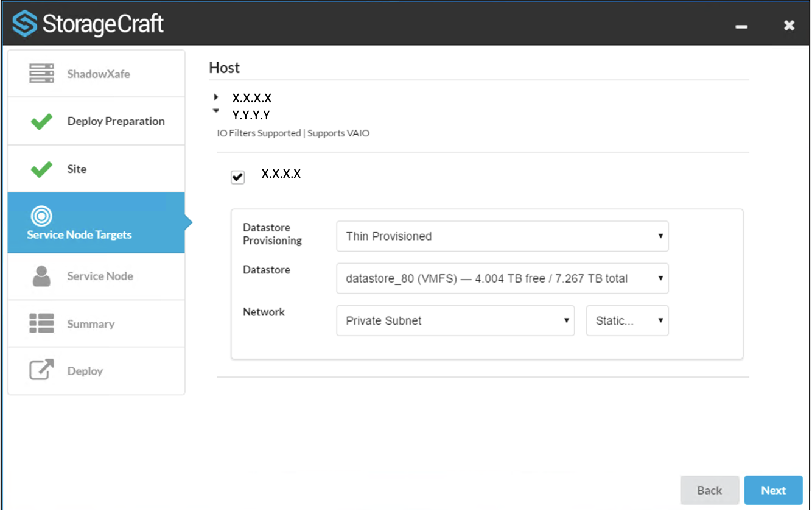Go to the Site step
This screenshot has height=514, width=812.
click(x=96, y=169)
